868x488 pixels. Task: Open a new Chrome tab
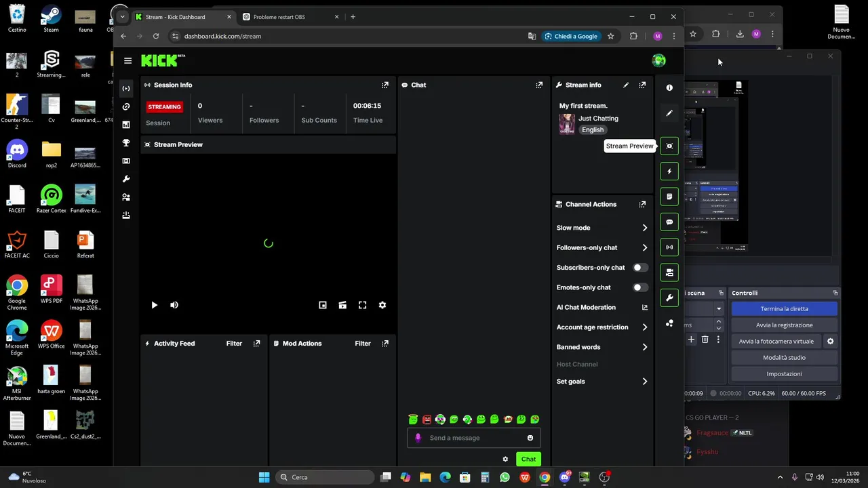(x=353, y=17)
